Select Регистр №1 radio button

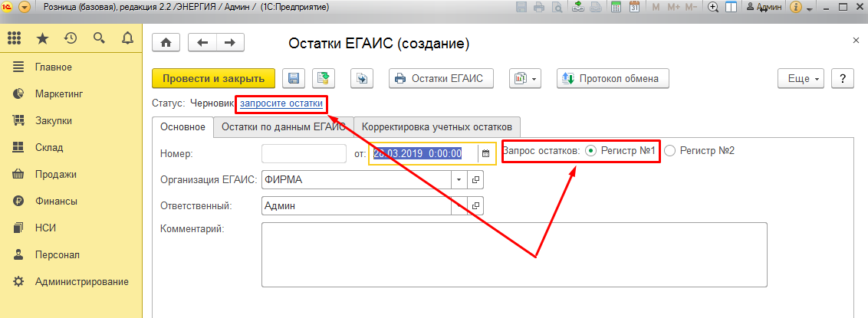click(x=590, y=150)
